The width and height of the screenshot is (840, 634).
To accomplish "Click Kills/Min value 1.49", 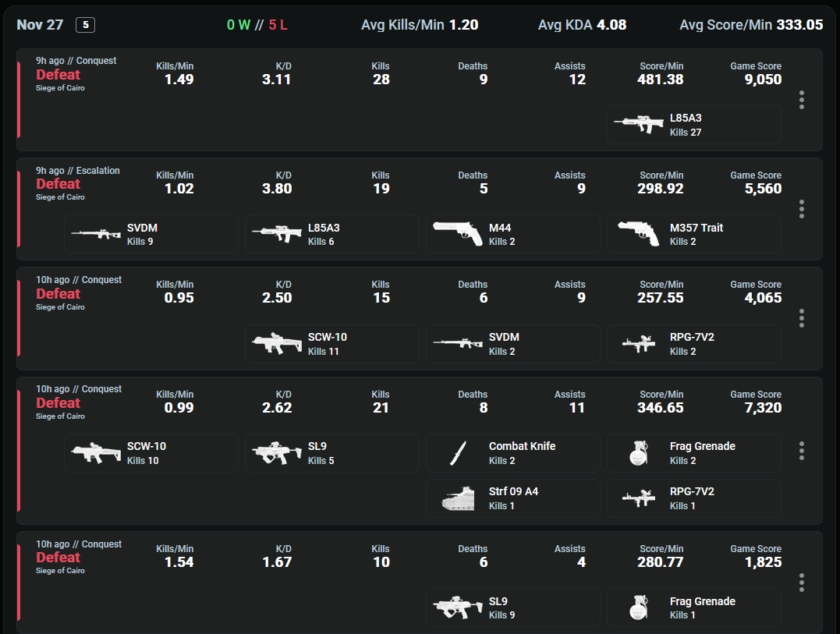I will point(179,80).
